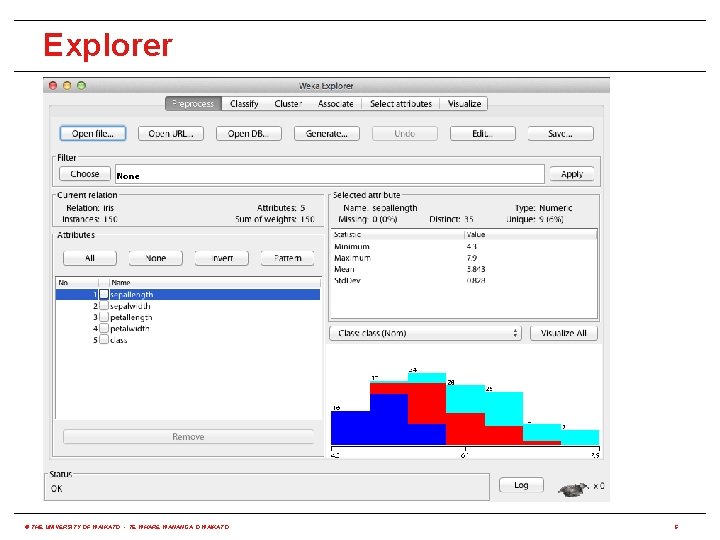Tick the petallength checkbox
This screenshot has height=540, width=720.
point(104,317)
